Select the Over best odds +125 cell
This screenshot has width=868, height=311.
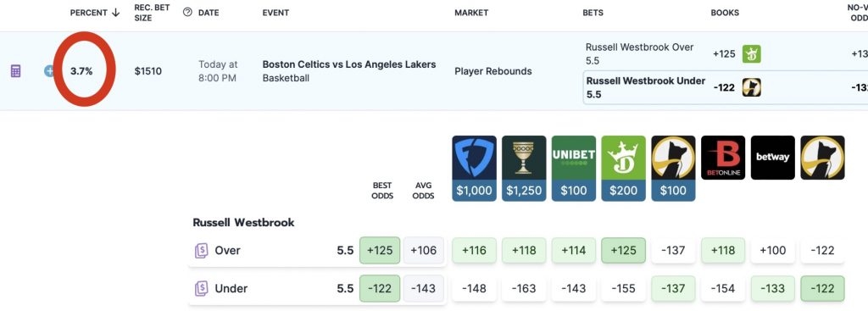click(x=380, y=250)
